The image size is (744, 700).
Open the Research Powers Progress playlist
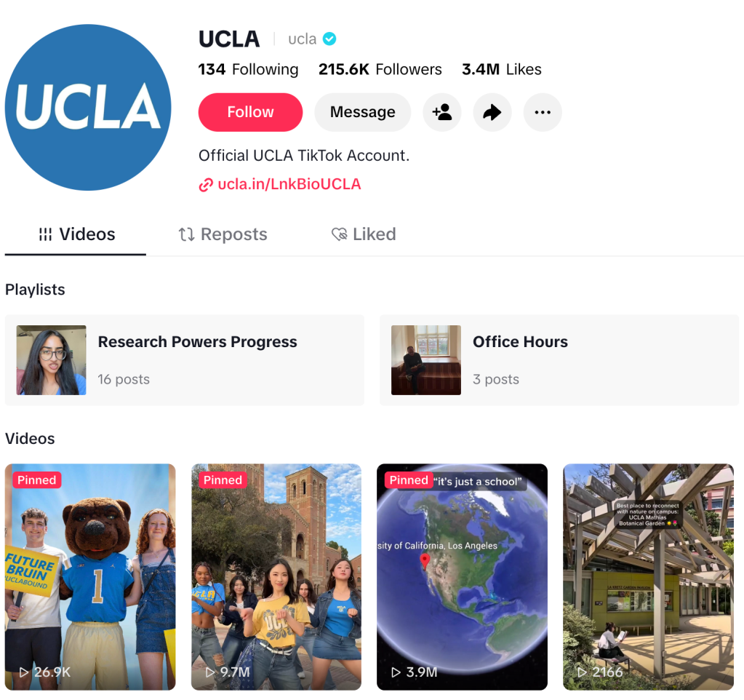point(185,360)
